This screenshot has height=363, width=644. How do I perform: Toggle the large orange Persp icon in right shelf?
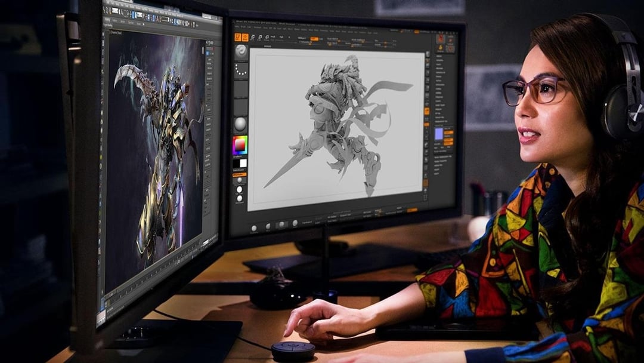click(x=428, y=111)
